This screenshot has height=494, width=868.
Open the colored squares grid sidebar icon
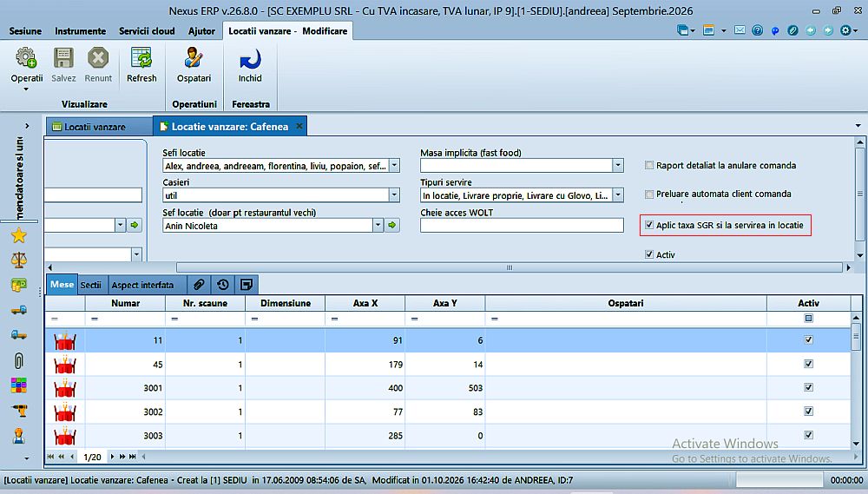point(19,385)
